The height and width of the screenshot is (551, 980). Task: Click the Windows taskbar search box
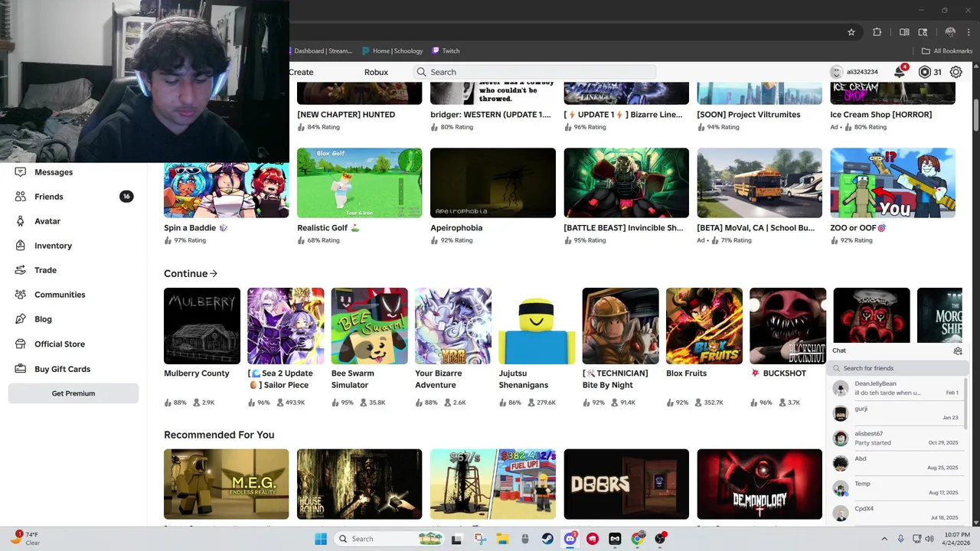pyautogui.click(x=390, y=539)
